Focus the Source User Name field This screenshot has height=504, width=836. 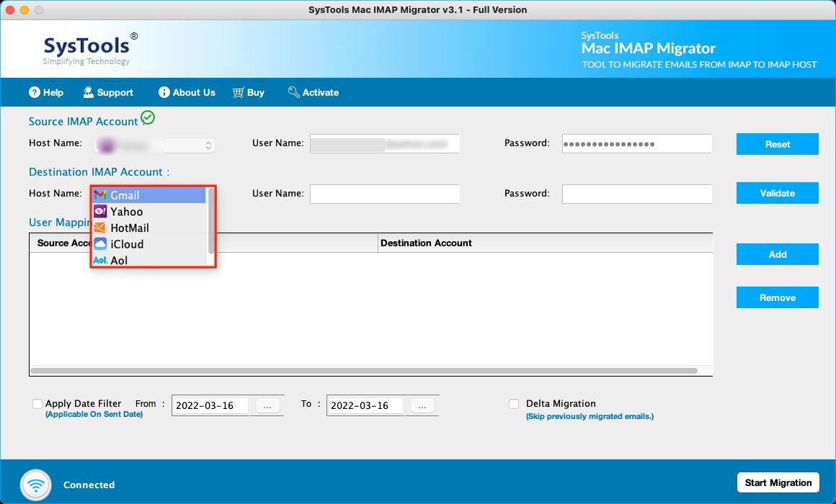[384, 143]
